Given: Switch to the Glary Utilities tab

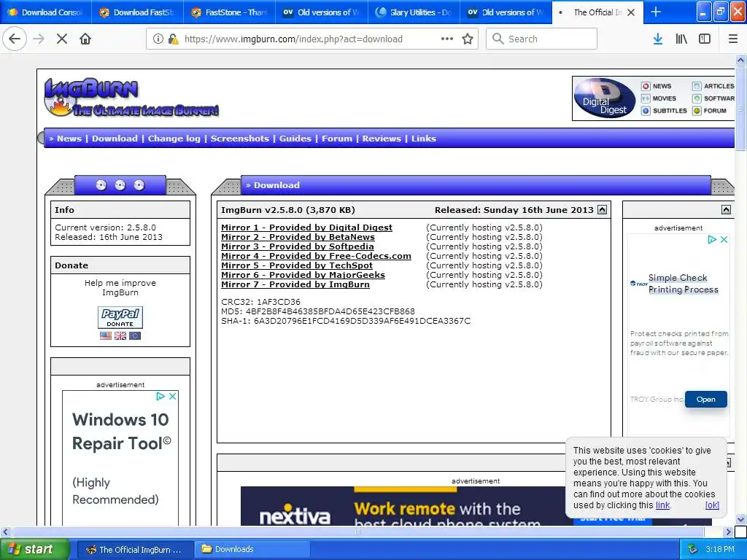Looking at the screenshot, I should tap(414, 12).
